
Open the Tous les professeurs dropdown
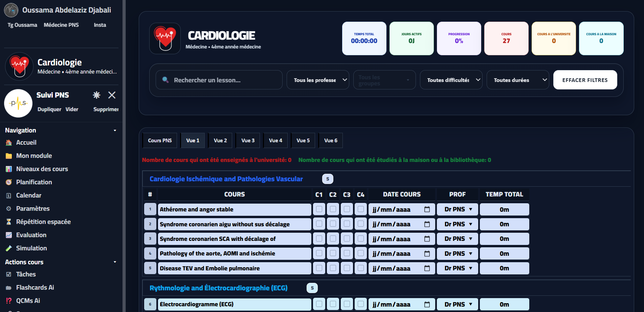click(317, 80)
